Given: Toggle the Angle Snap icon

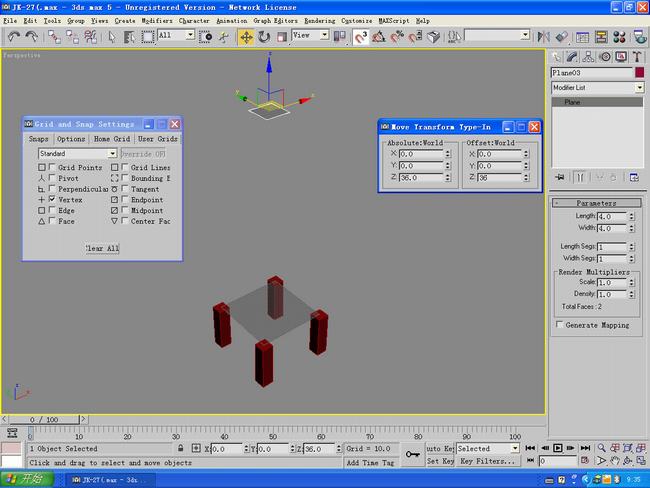Looking at the screenshot, I should click(378, 37).
